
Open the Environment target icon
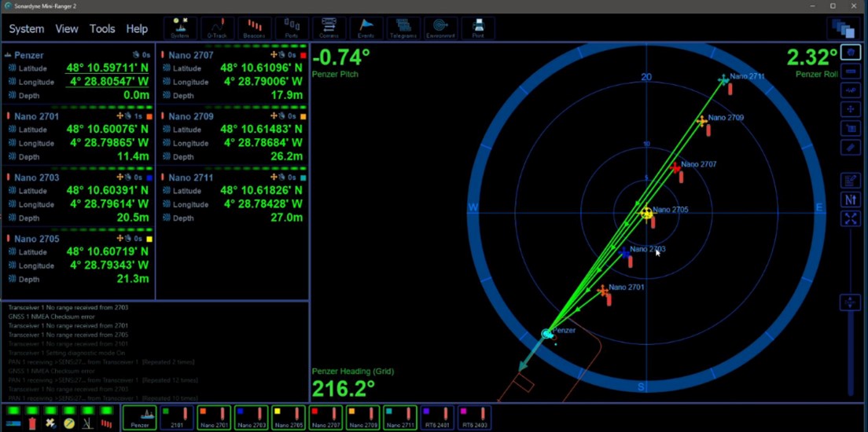[x=440, y=28]
